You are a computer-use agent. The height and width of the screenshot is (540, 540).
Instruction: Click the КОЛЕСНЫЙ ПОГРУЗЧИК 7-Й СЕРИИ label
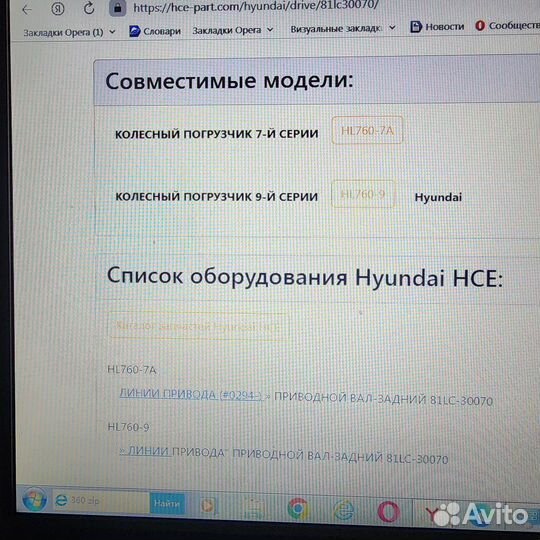[x=217, y=134]
